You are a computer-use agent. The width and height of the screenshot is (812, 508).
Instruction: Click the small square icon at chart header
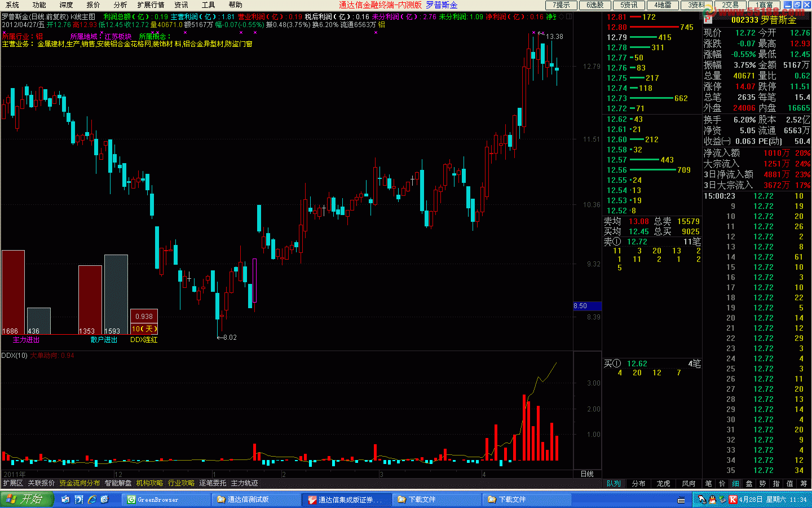[569, 17]
